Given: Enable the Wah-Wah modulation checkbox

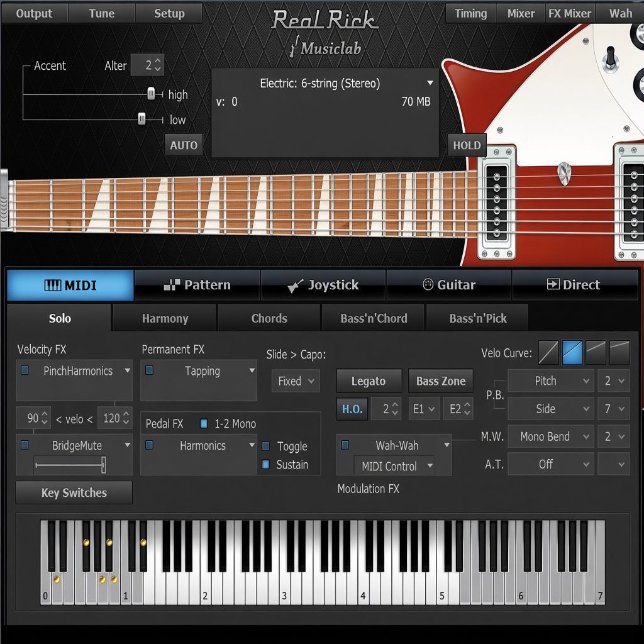Looking at the screenshot, I should coord(345,445).
